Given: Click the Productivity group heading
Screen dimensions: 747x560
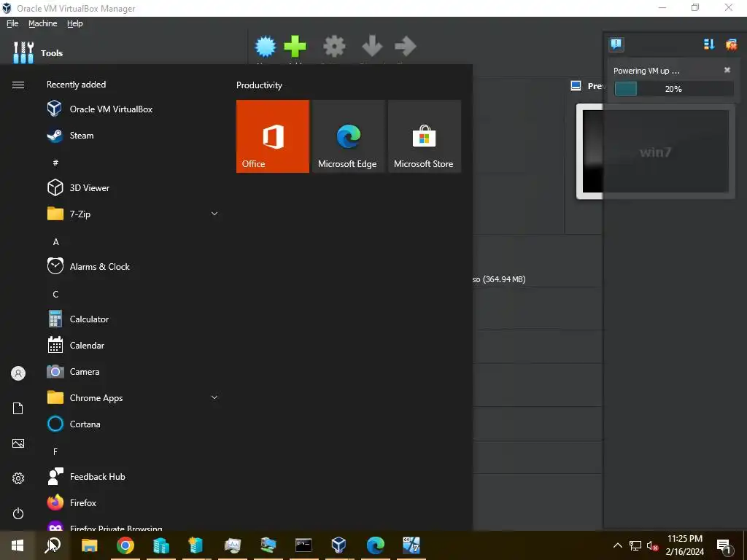Looking at the screenshot, I should click(259, 85).
